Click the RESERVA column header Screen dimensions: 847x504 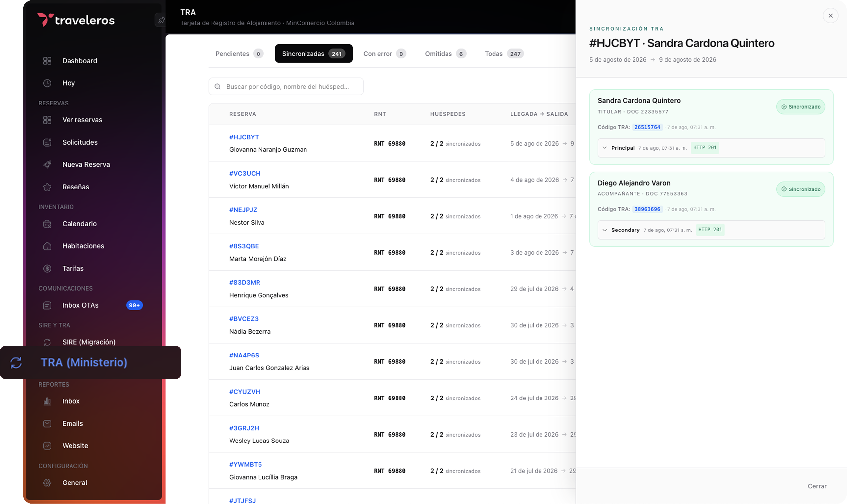click(243, 114)
